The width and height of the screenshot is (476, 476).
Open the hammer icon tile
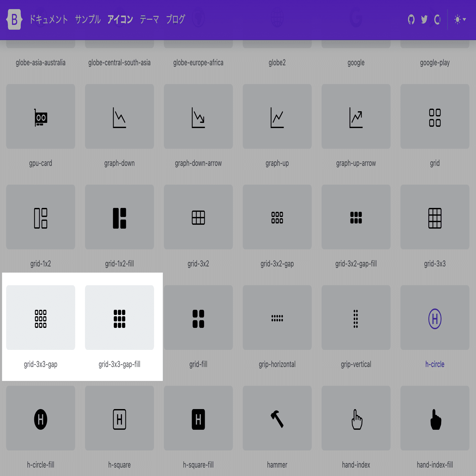pos(277,418)
